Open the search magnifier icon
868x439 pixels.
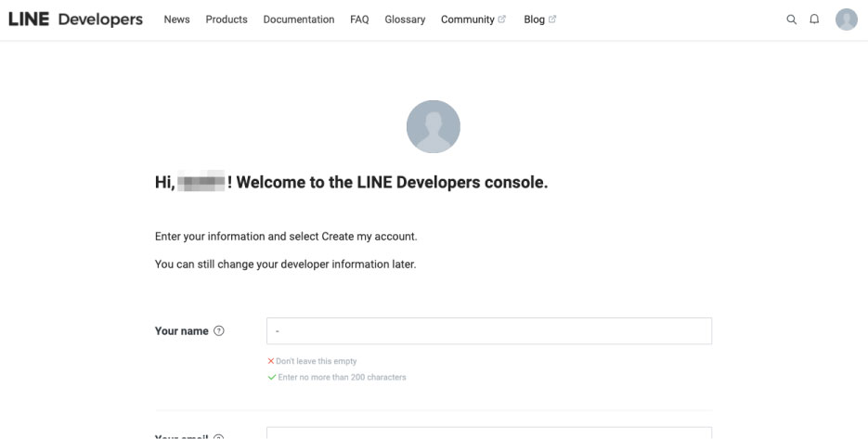pos(792,19)
